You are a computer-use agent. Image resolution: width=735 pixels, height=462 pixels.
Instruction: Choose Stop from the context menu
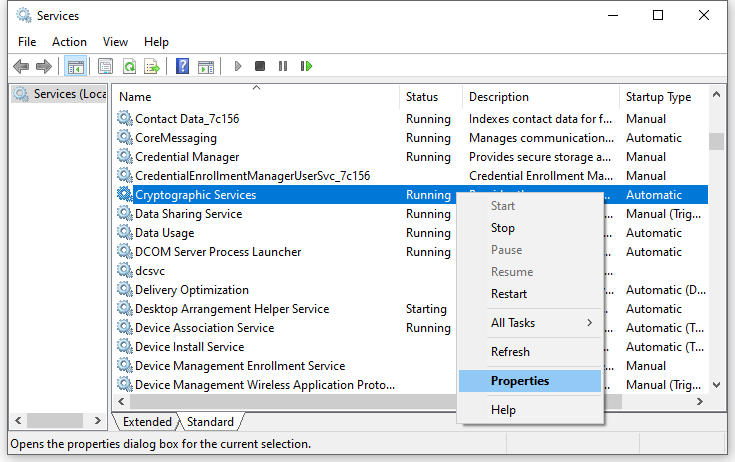pos(503,228)
